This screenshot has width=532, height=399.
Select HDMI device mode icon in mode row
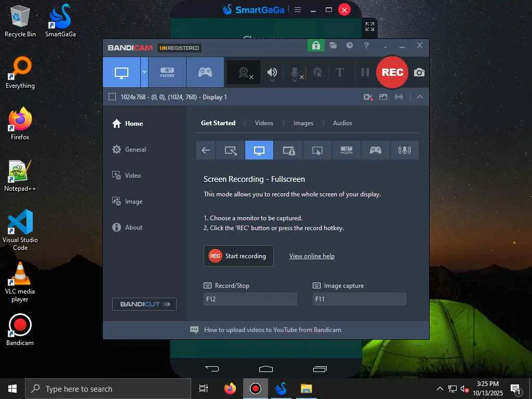[346, 150]
